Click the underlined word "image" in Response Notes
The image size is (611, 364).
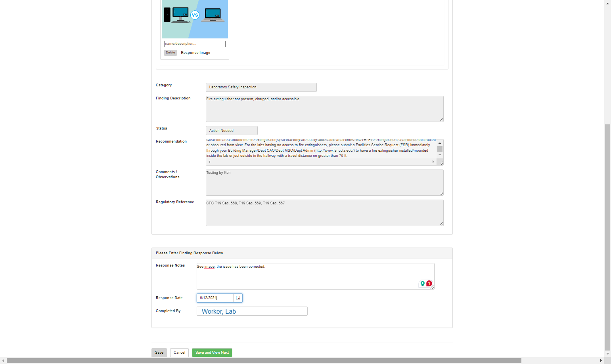(209, 267)
